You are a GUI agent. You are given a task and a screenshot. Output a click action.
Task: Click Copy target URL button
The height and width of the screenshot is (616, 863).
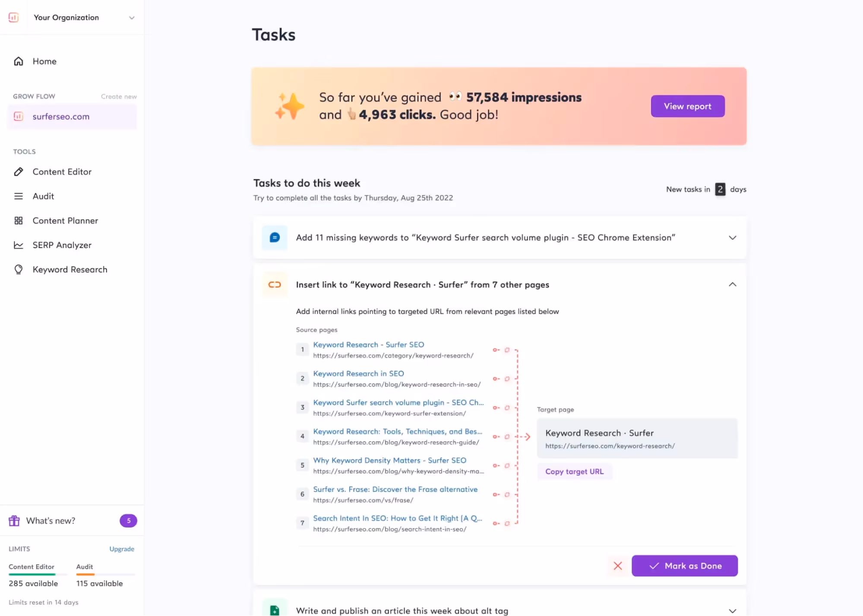[574, 471]
